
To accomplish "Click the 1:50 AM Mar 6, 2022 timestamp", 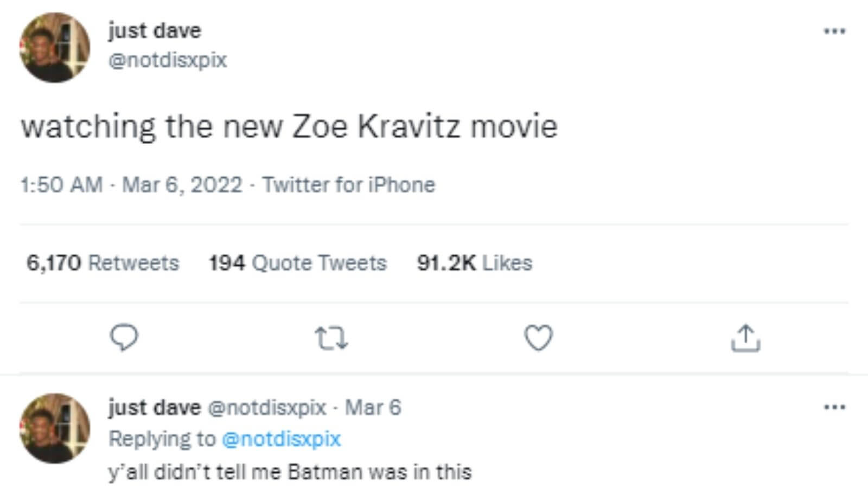I will (131, 185).
